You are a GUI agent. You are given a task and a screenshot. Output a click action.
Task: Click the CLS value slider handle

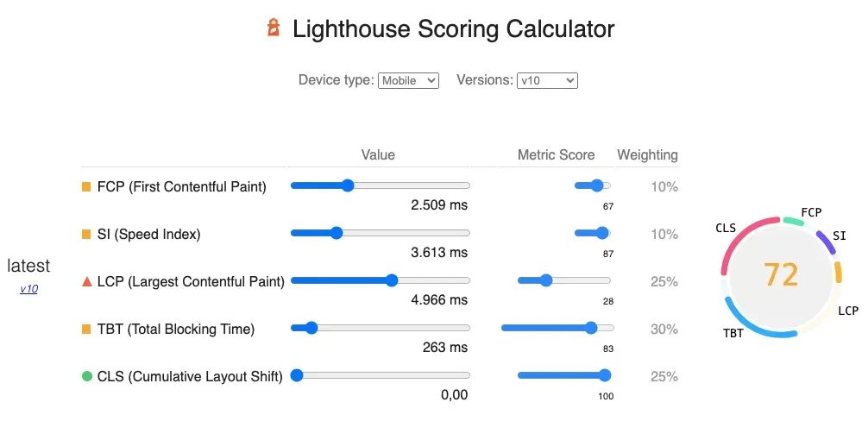297,375
